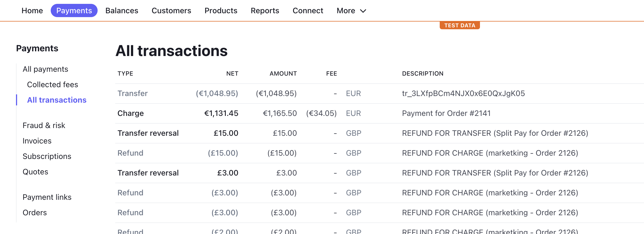Open the EUR Transfer transaction row
This screenshot has width=644, height=234.
click(380, 94)
